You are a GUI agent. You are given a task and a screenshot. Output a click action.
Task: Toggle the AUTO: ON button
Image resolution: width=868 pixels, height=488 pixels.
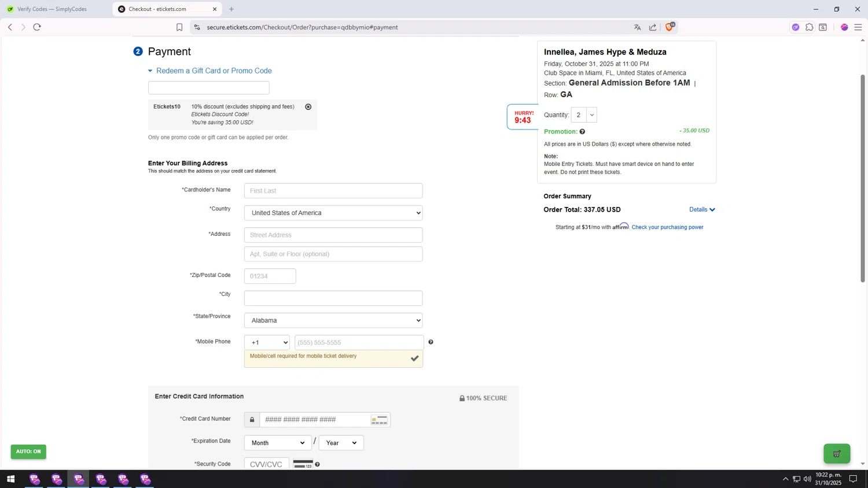[x=28, y=452]
